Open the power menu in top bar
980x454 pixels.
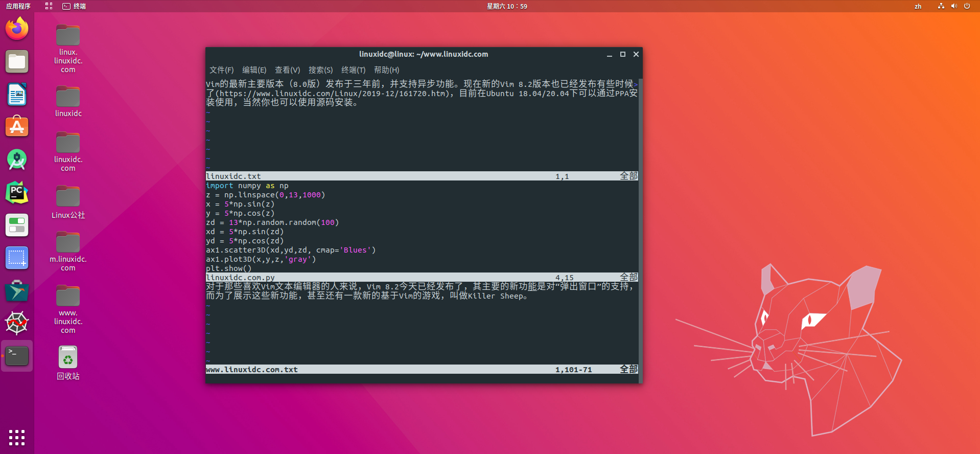967,6
